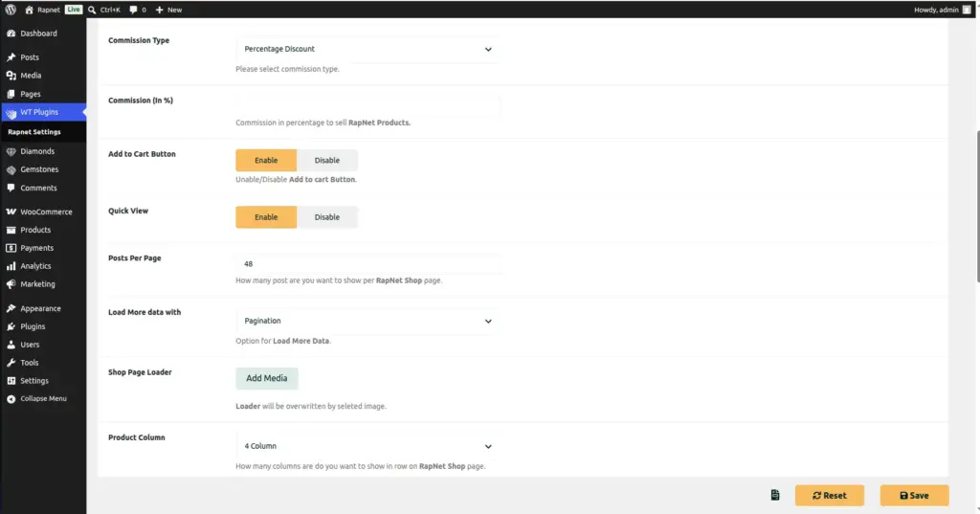Click the comments bubble icon in admin bar
The height and width of the screenshot is (514, 980).
pos(133,10)
